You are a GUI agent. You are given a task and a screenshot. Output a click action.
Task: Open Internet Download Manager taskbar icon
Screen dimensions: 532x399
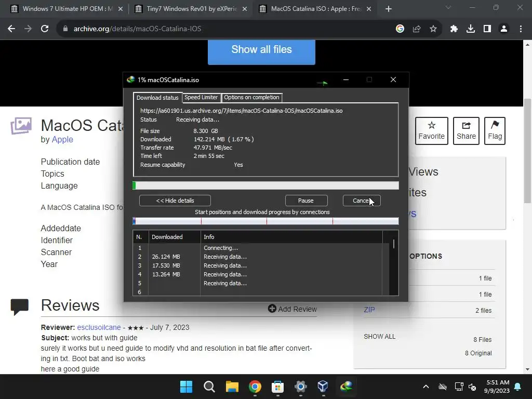[x=346, y=387]
